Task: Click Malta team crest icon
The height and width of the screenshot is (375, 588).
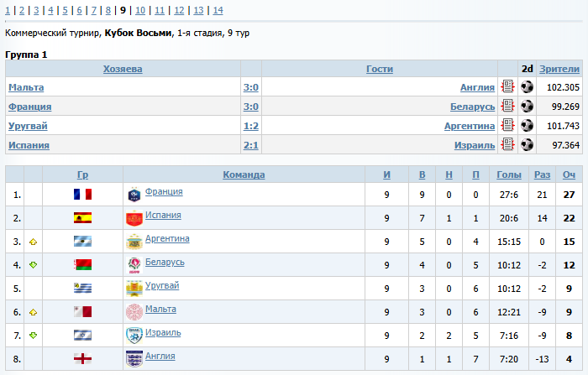Action: point(134,312)
